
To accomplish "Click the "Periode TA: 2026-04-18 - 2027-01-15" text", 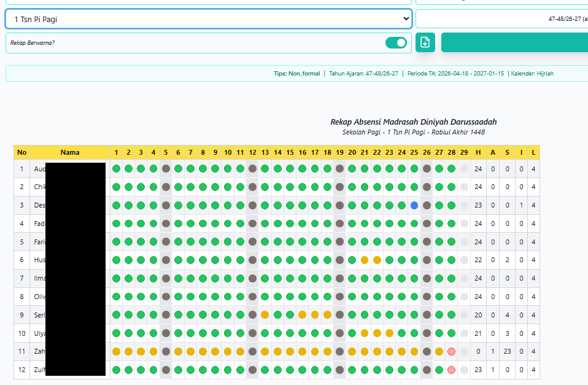I will point(455,74).
